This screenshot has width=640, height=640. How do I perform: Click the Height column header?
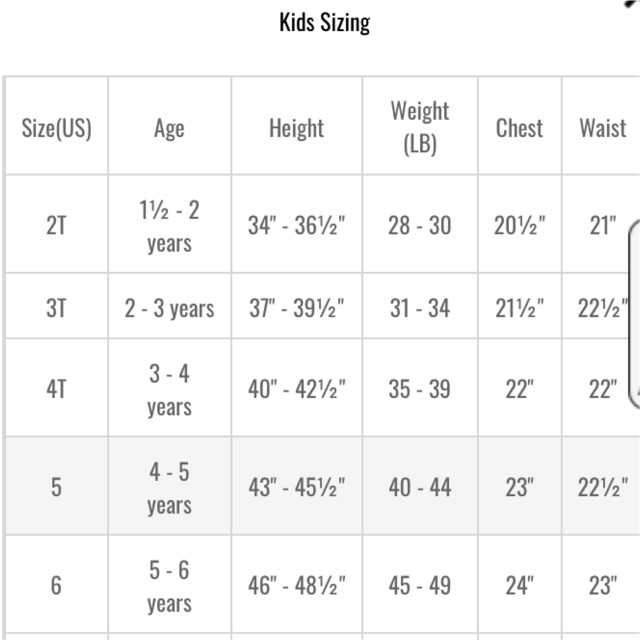tap(296, 128)
